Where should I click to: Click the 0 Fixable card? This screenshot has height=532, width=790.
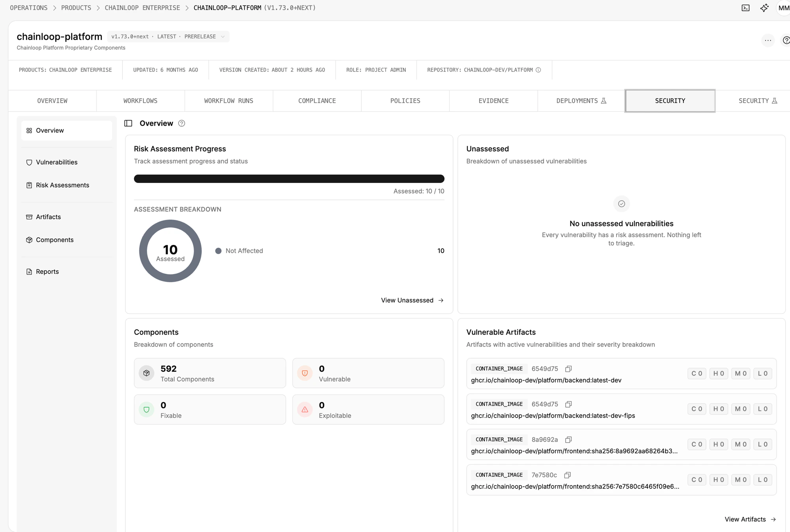click(x=210, y=410)
